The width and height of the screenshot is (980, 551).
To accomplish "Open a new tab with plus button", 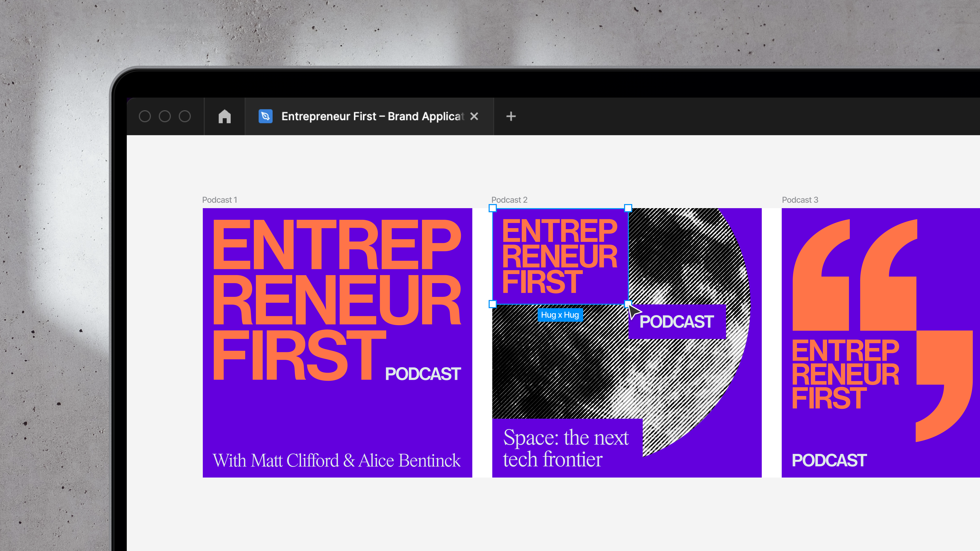I will click(511, 116).
